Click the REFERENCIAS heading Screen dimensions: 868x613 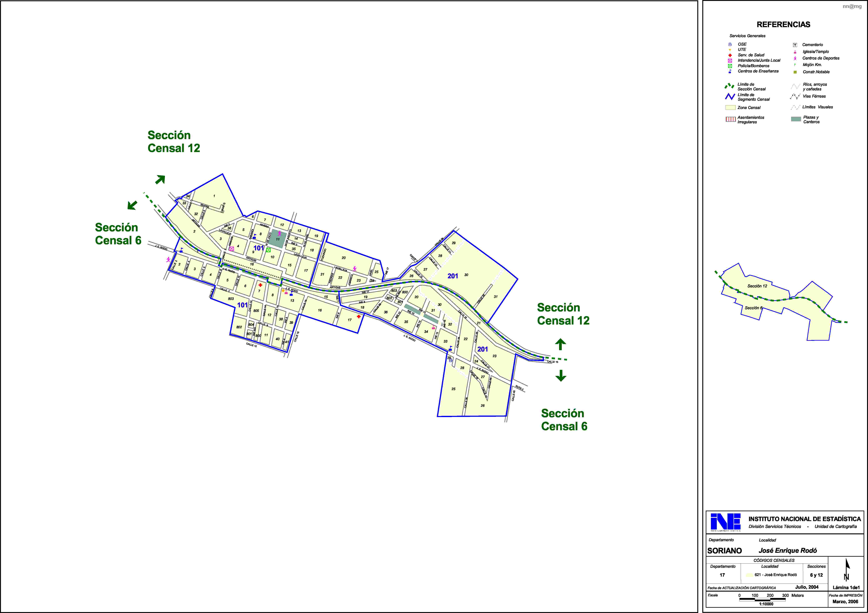coord(783,25)
